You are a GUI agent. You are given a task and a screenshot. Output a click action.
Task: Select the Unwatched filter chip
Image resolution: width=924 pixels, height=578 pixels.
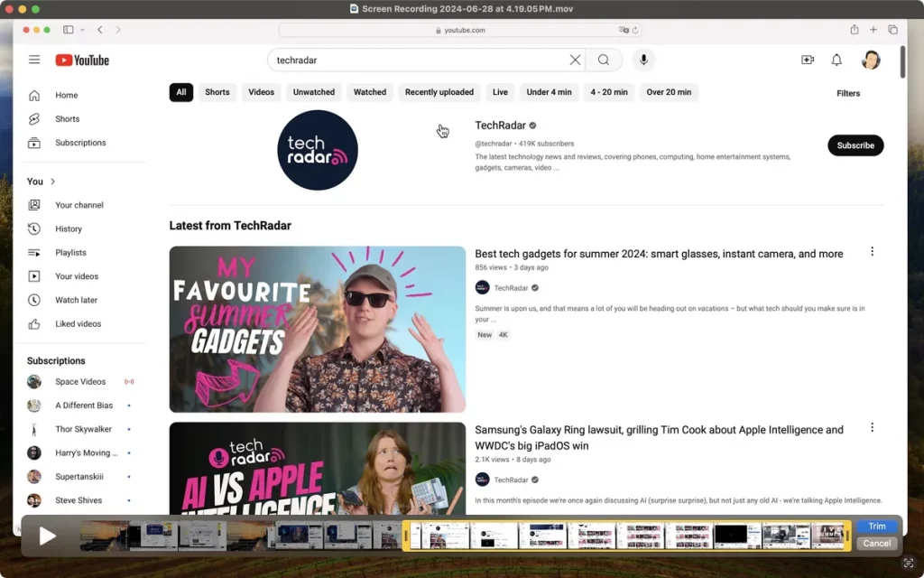pos(314,92)
